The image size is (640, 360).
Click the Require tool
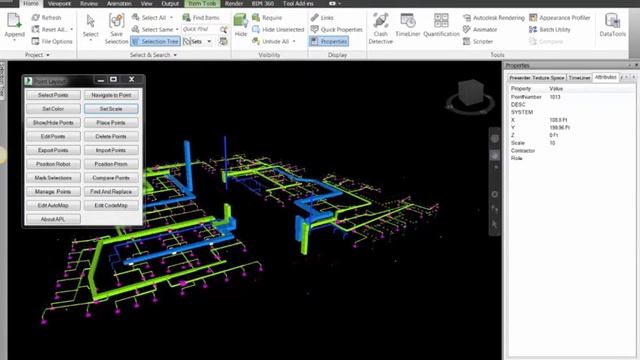point(267,18)
